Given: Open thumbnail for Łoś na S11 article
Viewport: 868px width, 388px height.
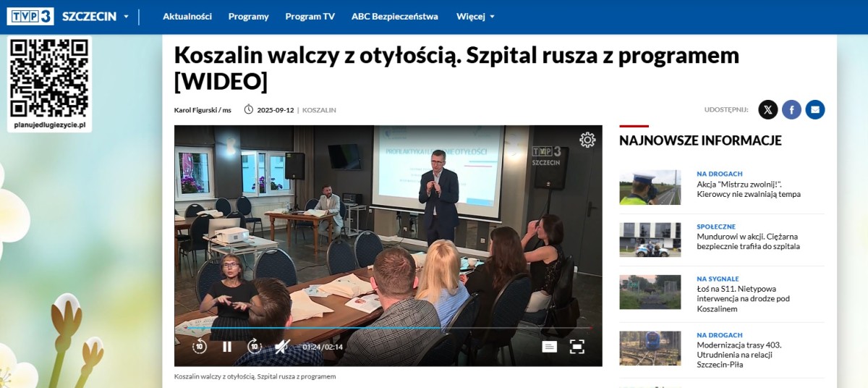Looking at the screenshot, I should pyautogui.click(x=650, y=292).
